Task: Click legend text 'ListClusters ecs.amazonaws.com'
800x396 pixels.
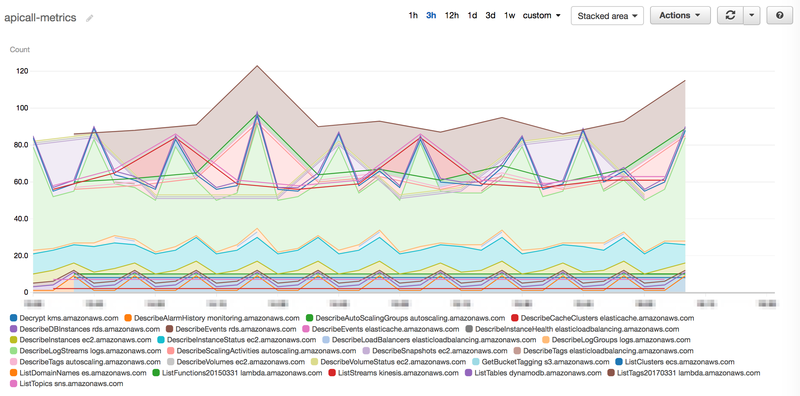Action: tap(680, 362)
